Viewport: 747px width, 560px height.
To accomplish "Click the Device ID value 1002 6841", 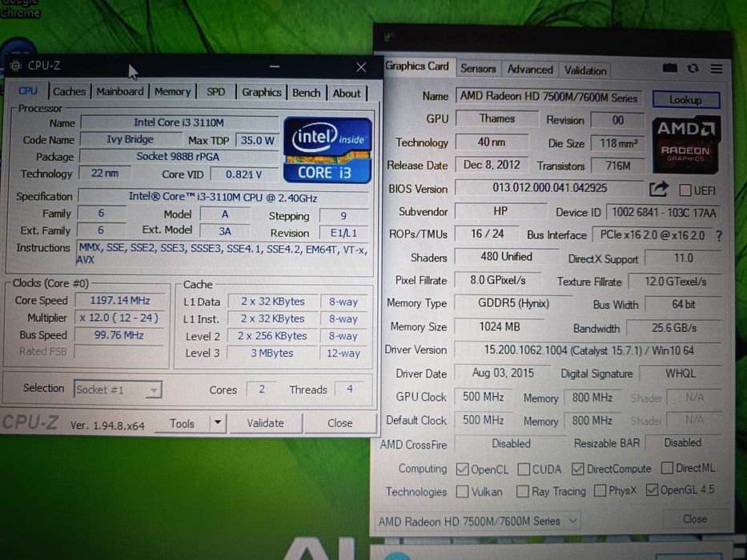I will (x=664, y=212).
